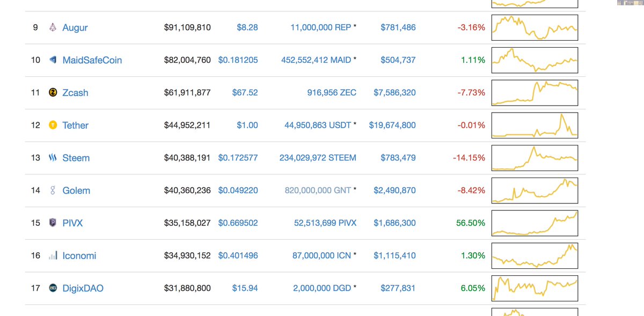The width and height of the screenshot is (644, 316).
Task: Click Steem price $0.172577
Action: click(x=238, y=158)
